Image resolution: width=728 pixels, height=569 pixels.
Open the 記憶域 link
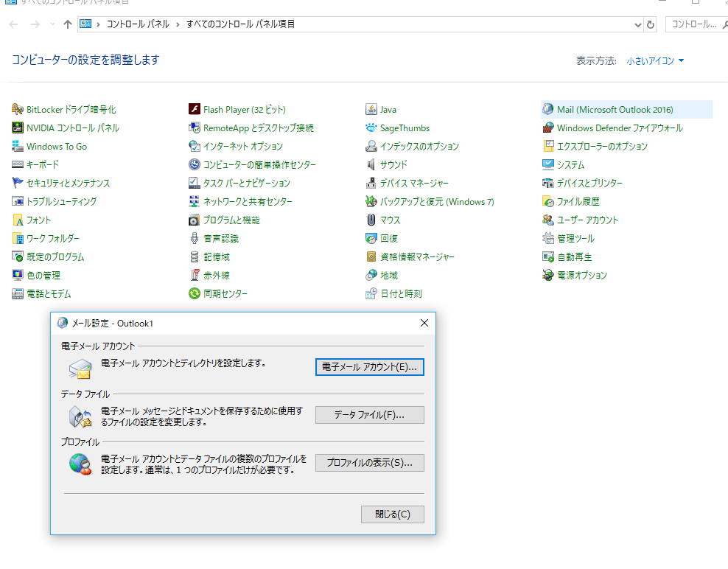tap(217, 257)
